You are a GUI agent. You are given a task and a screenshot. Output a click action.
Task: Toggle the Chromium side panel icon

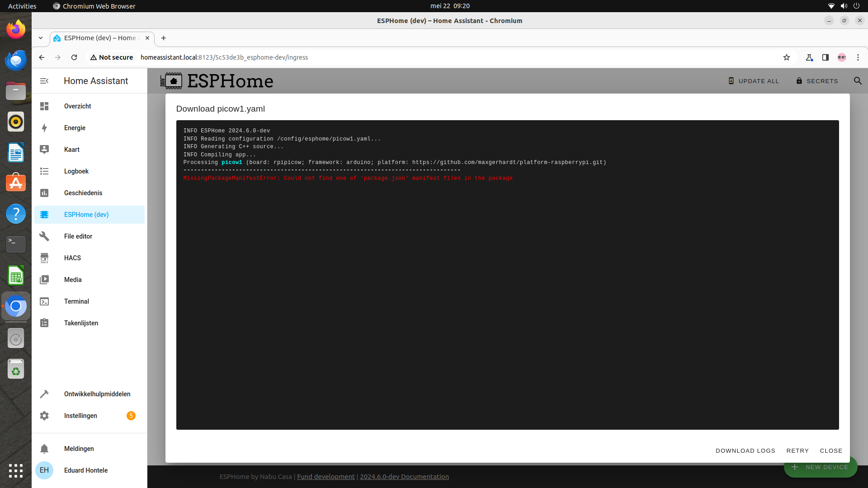coord(826,57)
